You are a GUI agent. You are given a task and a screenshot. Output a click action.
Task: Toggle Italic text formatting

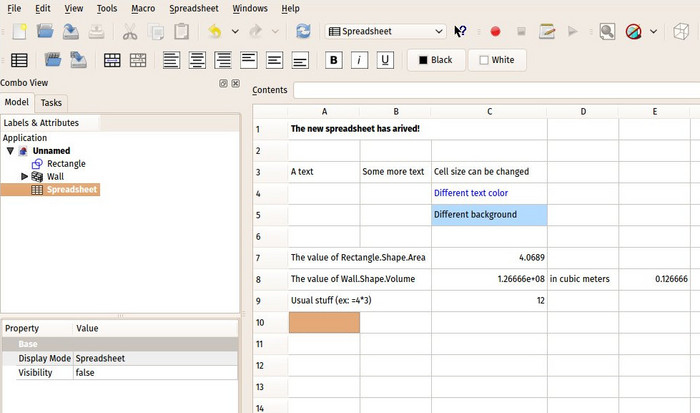[x=359, y=60]
